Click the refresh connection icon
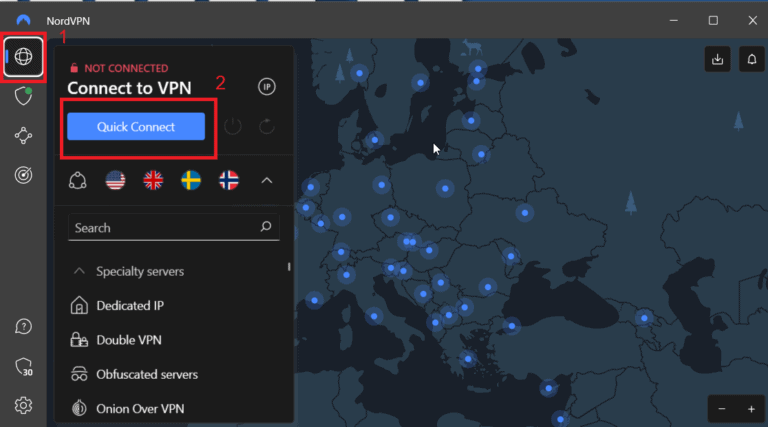Image resolution: width=768 pixels, height=427 pixels. click(x=266, y=127)
